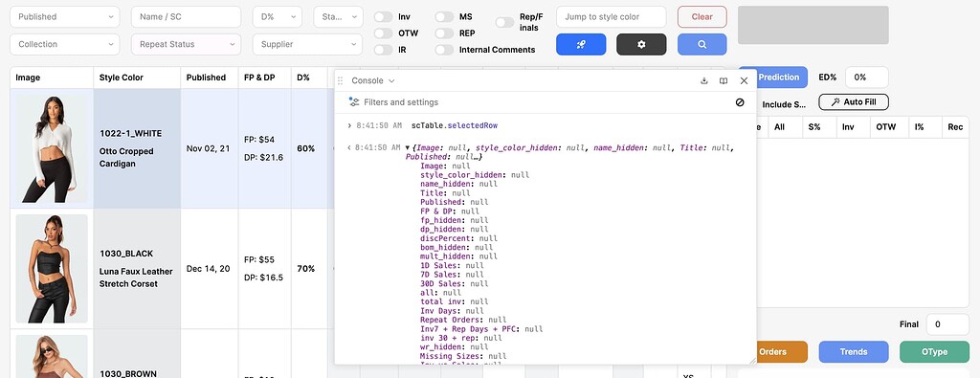Open the console filters sliders icon
980x378 pixels.
click(354, 102)
